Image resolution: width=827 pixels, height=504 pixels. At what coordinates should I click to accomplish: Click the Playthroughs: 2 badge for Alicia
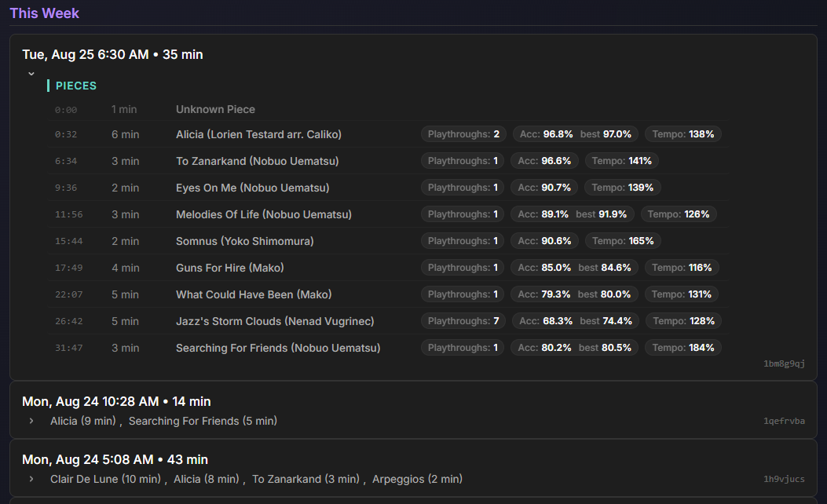(x=463, y=134)
